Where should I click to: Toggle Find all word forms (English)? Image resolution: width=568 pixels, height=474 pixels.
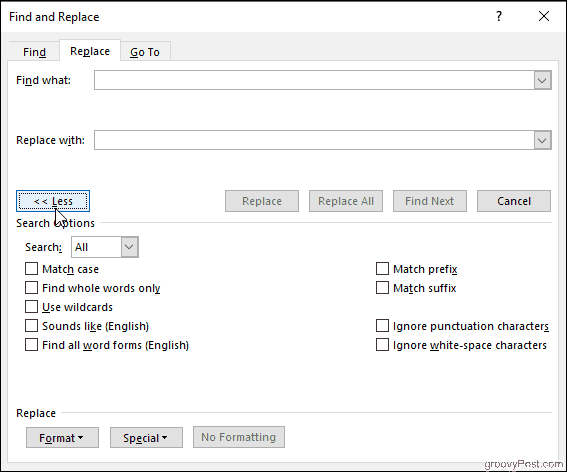(32, 345)
